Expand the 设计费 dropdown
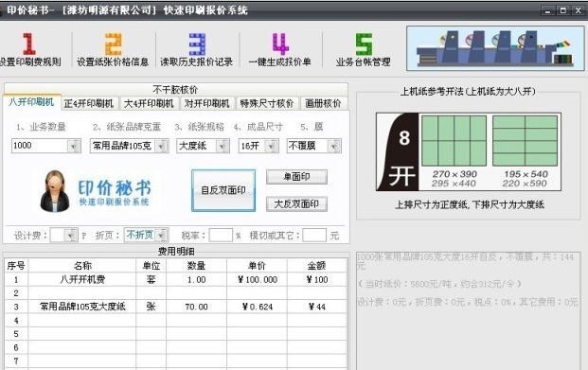 point(70,236)
